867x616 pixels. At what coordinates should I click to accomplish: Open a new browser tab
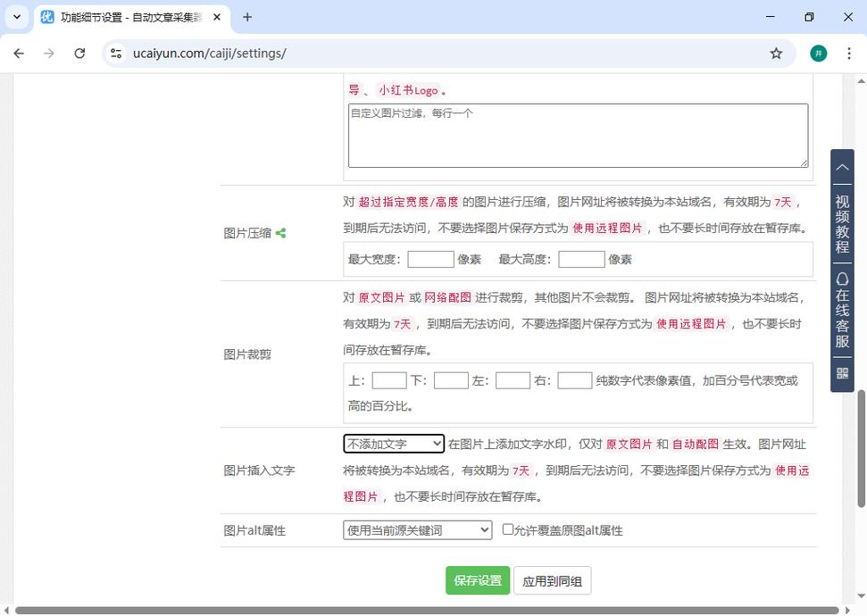point(246,17)
